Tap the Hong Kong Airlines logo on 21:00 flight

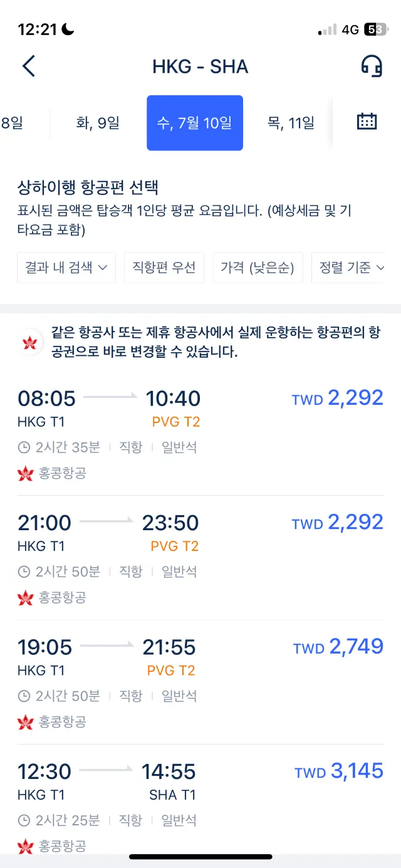point(24,599)
